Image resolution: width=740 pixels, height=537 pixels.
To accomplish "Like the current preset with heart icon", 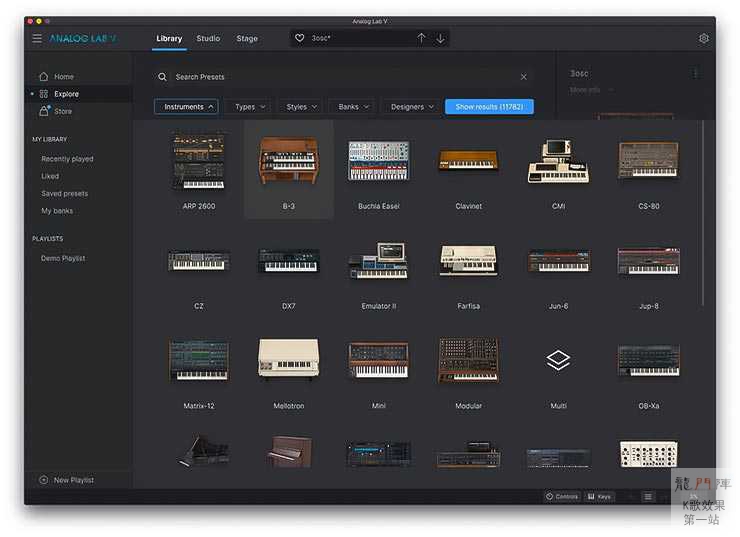I will 299,38.
